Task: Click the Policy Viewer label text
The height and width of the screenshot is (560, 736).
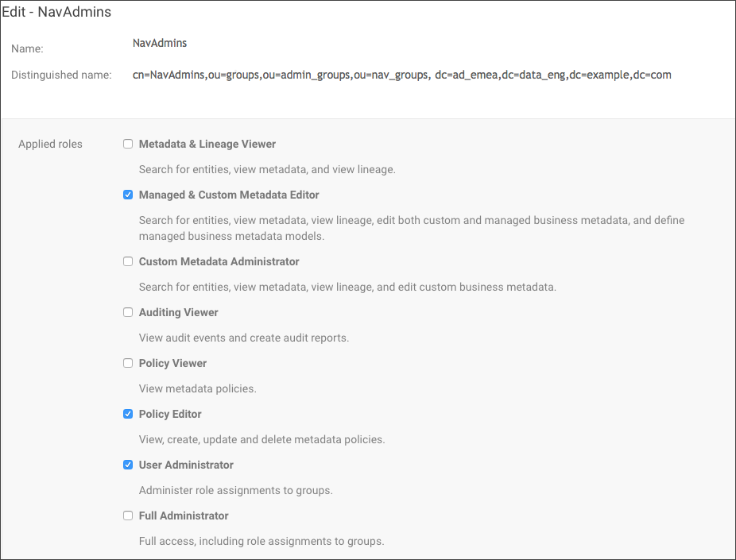Action: [x=172, y=363]
